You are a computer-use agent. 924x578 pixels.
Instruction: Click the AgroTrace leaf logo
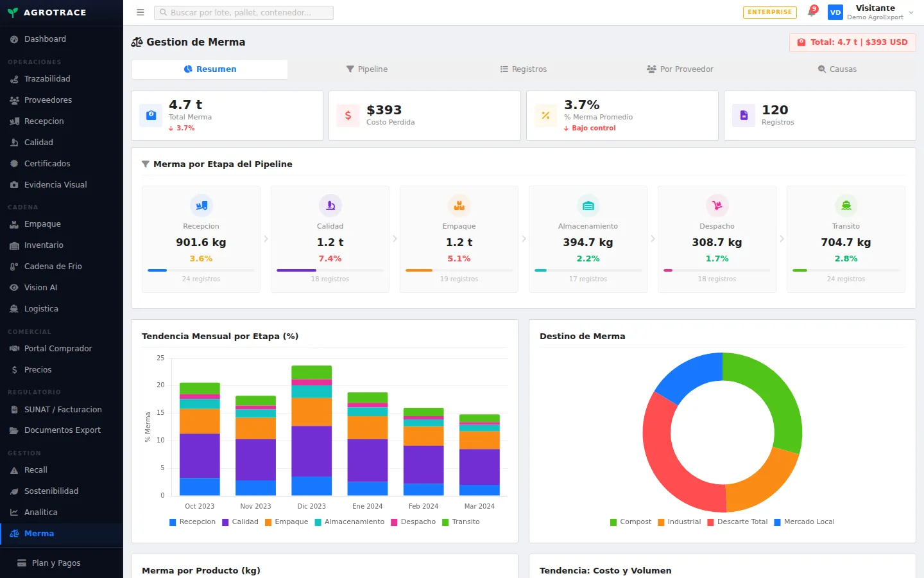12,12
